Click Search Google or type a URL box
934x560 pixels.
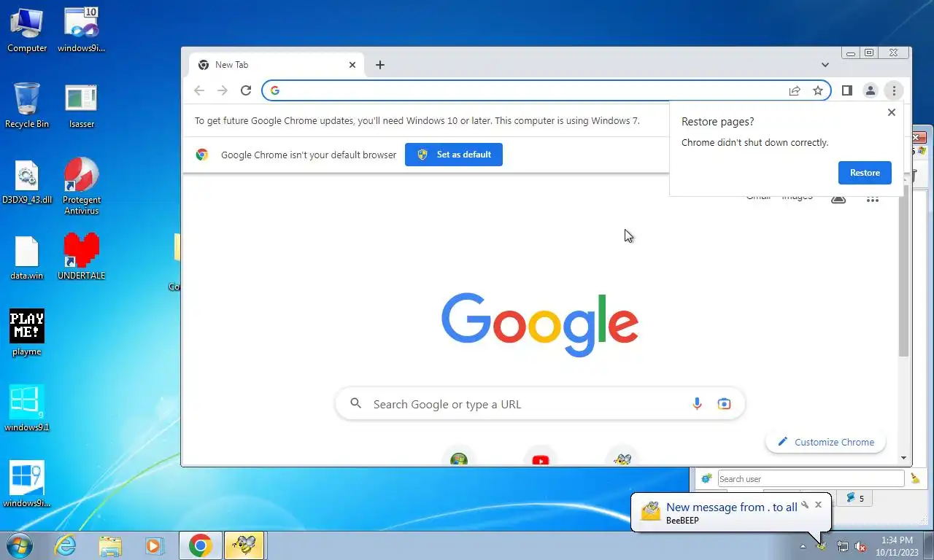pyautogui.click(x=540, y=404)
